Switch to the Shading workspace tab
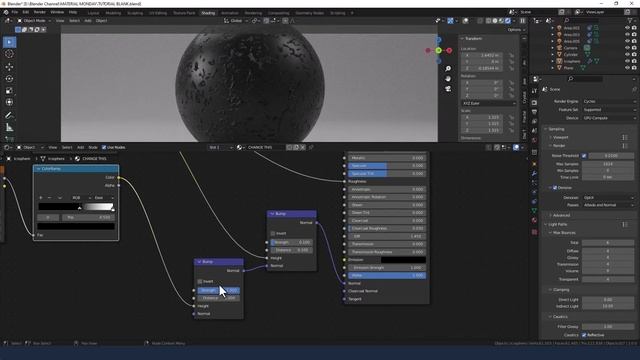Viewport: 640px width, 360px height. coord(208,13)
